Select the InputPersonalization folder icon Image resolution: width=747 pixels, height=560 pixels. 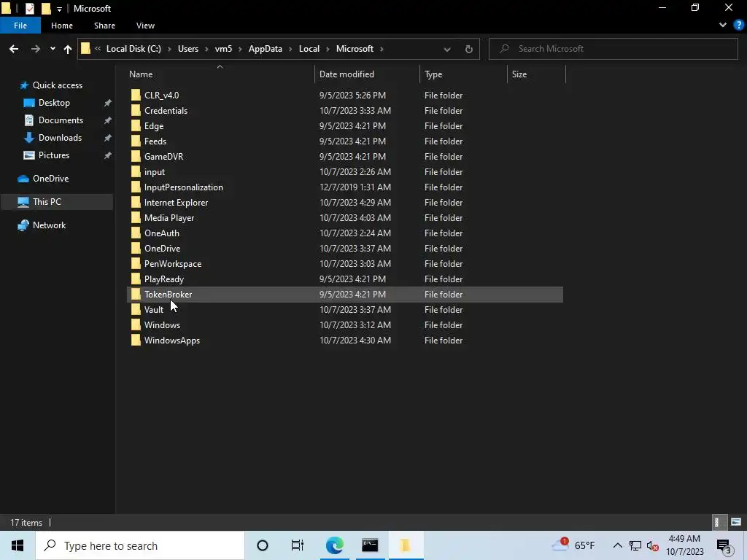[136, 187]
